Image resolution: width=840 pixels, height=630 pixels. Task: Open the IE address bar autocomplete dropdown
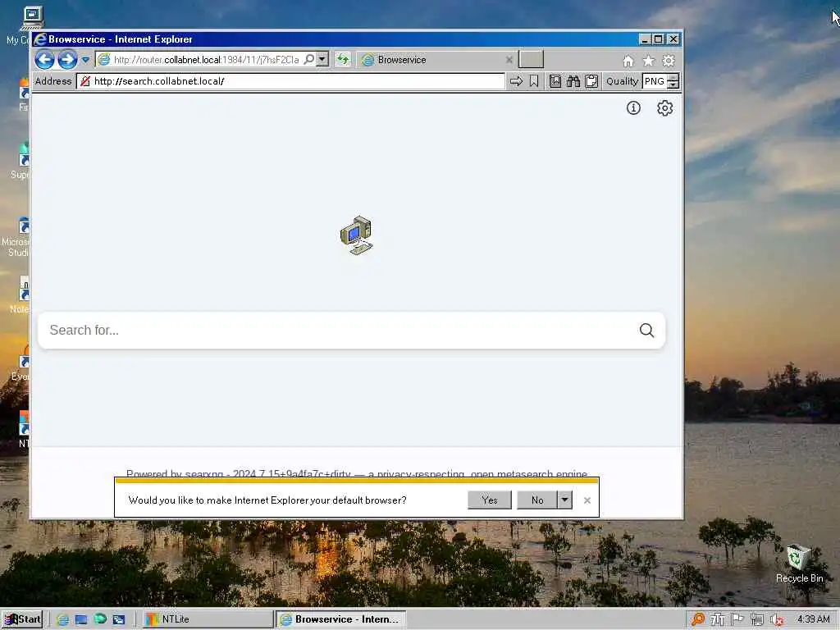coord(322,59)
